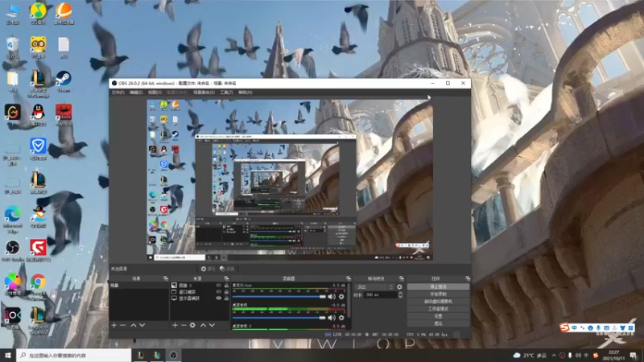This screenshot has width=644, height=362.
Task: Toggle visibility eye for source 图像 3
Action: pos(218,286)
